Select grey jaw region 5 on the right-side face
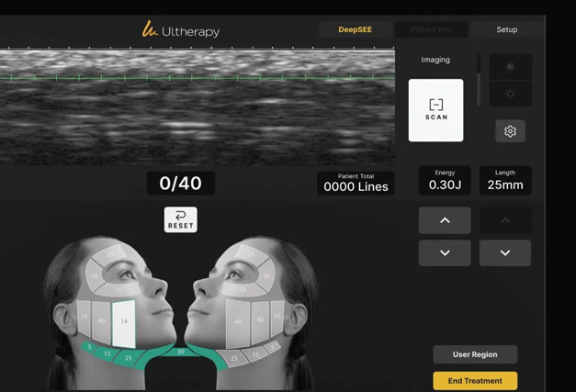576x392 pixels. click(272, 347)
